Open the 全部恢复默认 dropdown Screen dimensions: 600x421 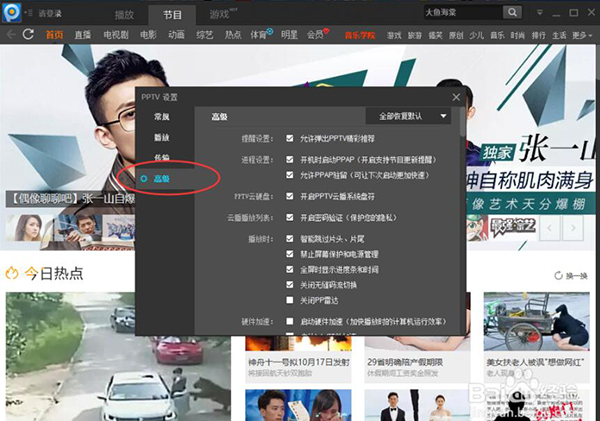pyautogui.click(x=412, y=116)
